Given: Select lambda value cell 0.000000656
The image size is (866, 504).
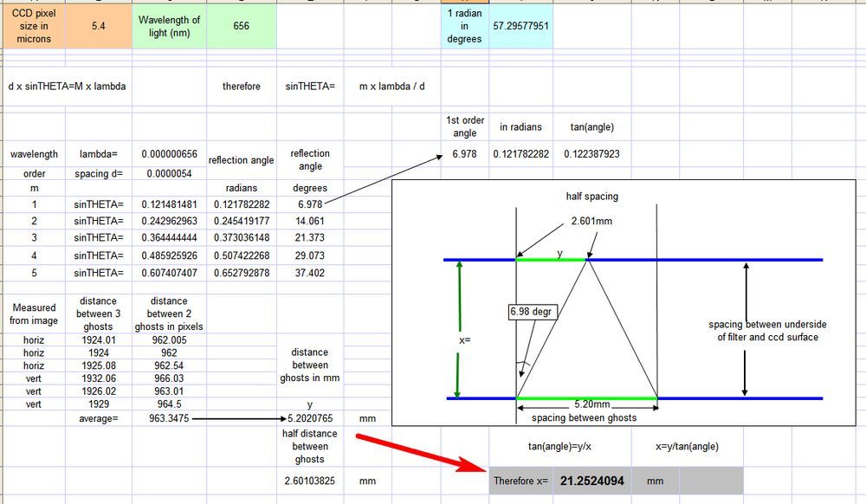Looking at the screenshot, I should click(169, 154).
